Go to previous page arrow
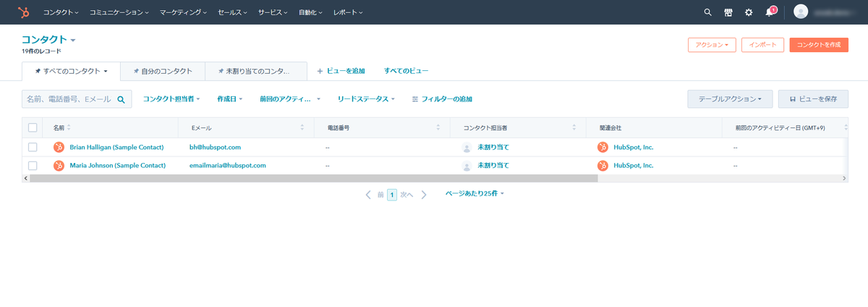 pos(368,195)
